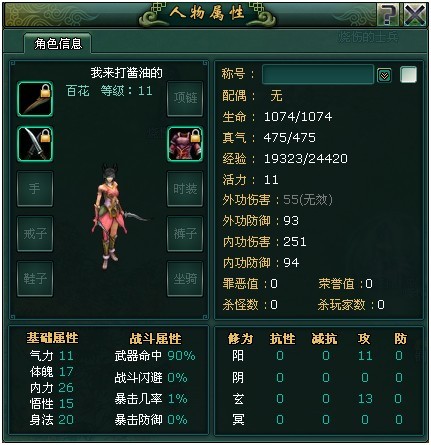The width and height of the screenshot is (431, 445).
Task: Switch to the 角色信息 tab
Action: (x=58, y=43)
